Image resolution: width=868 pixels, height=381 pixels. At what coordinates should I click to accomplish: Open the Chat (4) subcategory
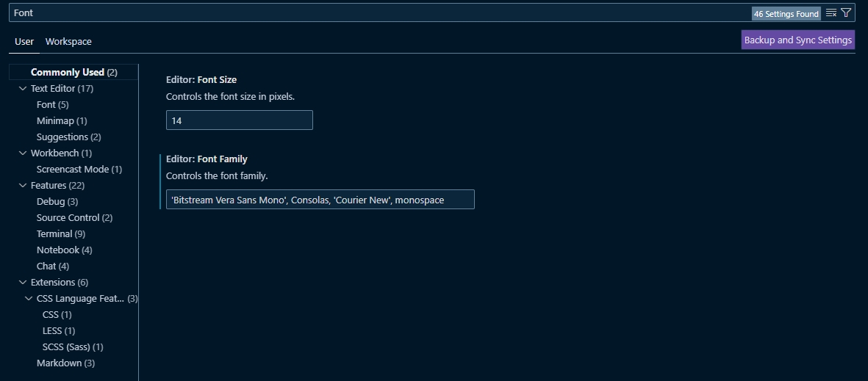tap(53, 266)
